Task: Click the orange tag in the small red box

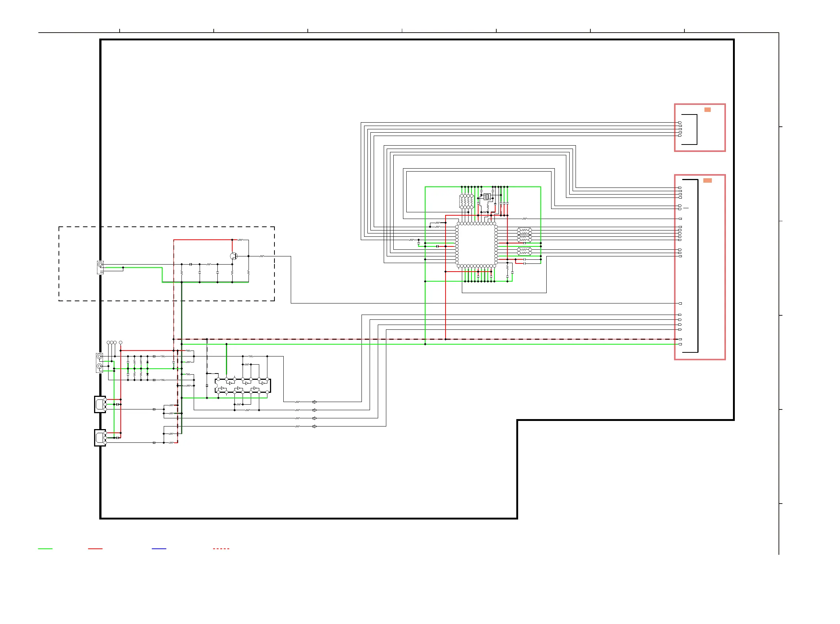Action: [707, 110]
